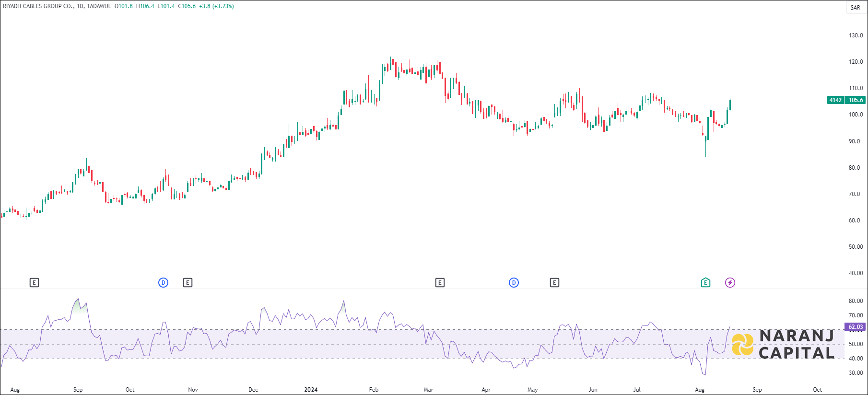Open the dividend D marker near late October
This screenshot has width=868, height=395.
[164, 283]
